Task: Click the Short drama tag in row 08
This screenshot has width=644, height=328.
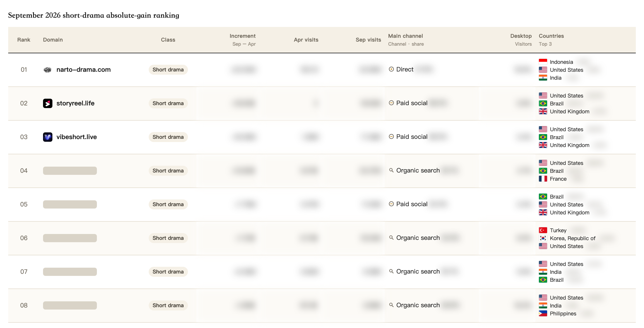Action: [x=168, y=305]
